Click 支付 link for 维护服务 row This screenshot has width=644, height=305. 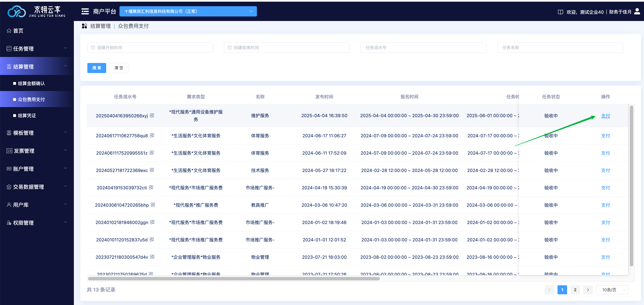point(605,116)
